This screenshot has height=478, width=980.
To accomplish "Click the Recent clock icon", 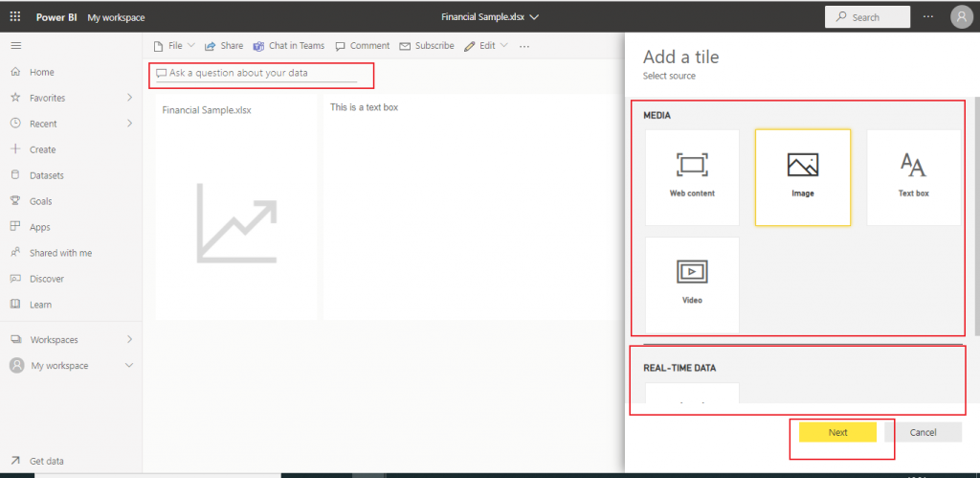I will (16, 124).
